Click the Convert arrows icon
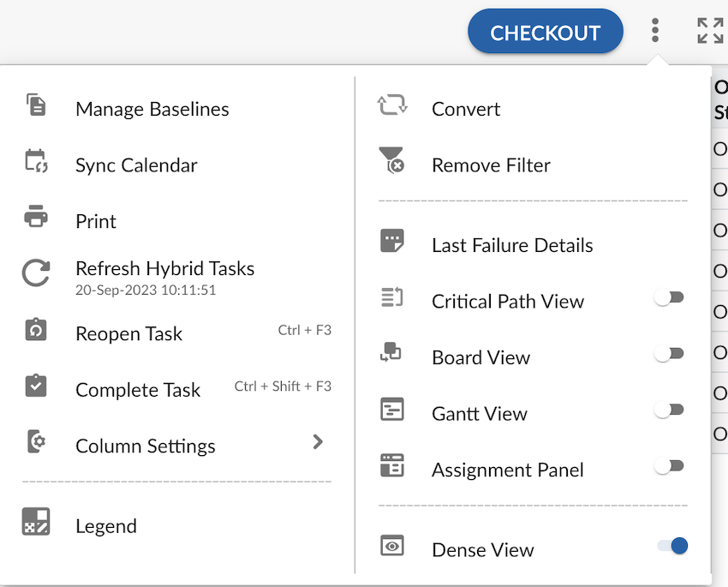Screen dimensions: 728x587 tap(391, 102)
